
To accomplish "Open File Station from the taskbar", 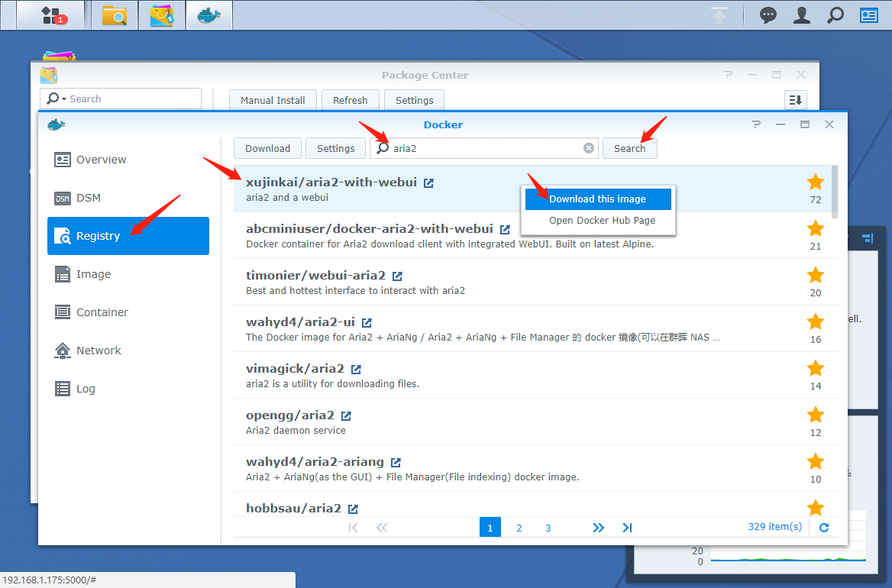I will 115,15.
